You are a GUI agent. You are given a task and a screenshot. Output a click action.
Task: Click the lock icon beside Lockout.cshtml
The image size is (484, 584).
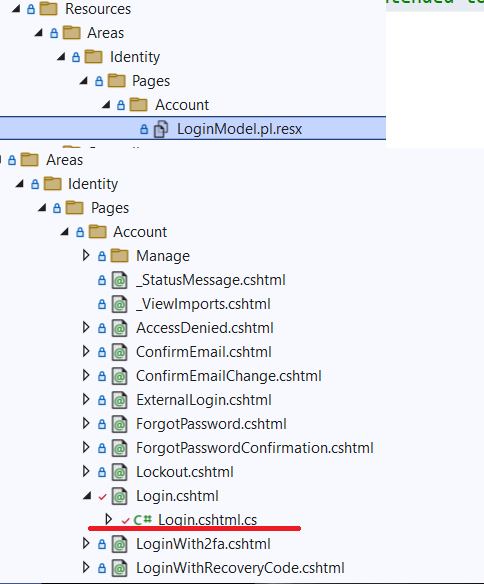tap(102, 472)
